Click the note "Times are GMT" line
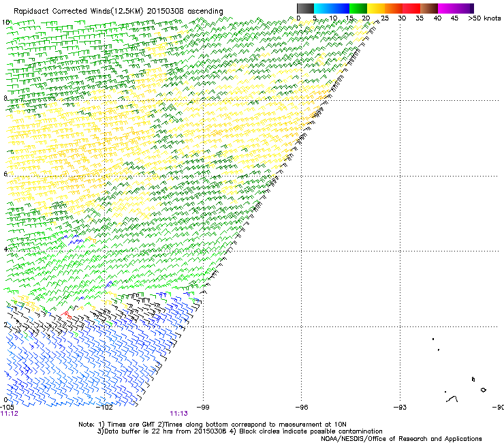504x443 pixels. tap(212, 425)
